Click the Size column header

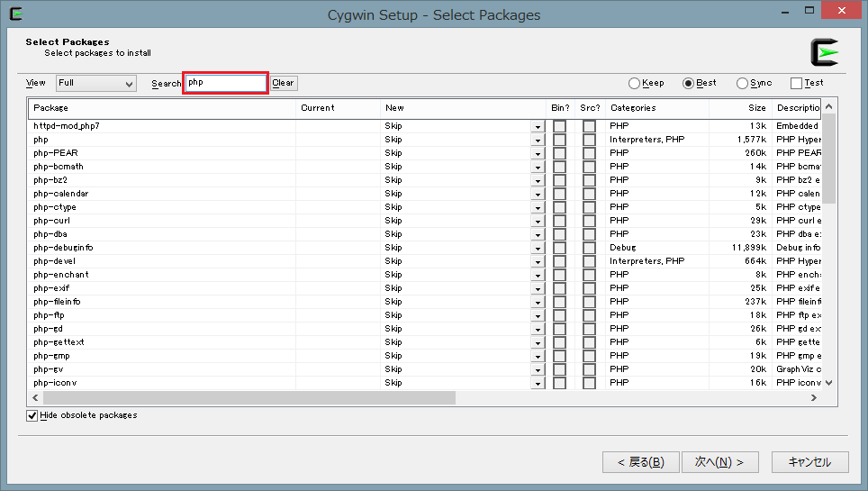[738, 108]
